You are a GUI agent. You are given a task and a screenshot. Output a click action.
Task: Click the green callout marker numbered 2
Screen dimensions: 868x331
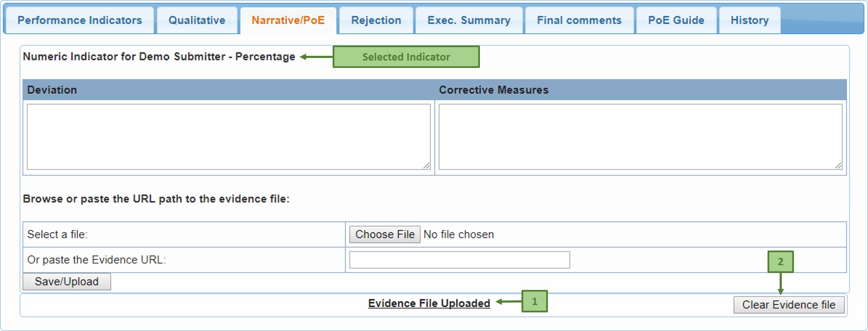click(781, 262)
